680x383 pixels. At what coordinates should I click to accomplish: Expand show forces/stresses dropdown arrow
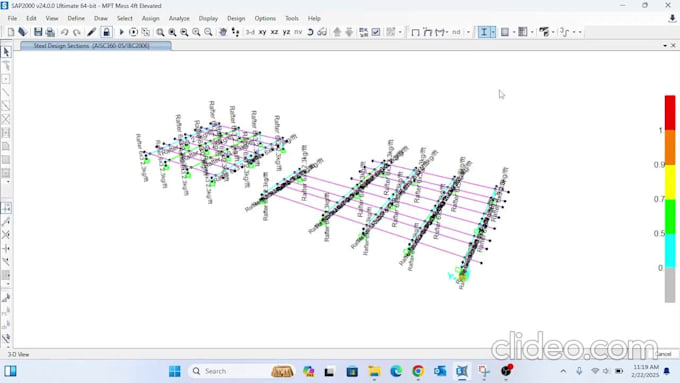[x=448, y=32]
